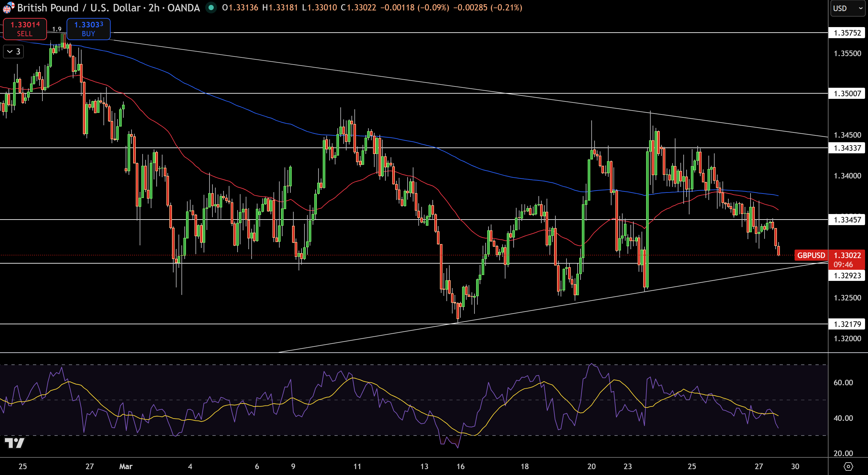Click the blue BUY 1.33033 button
Viewport: 868px width, 475px height.
[89, 29]
